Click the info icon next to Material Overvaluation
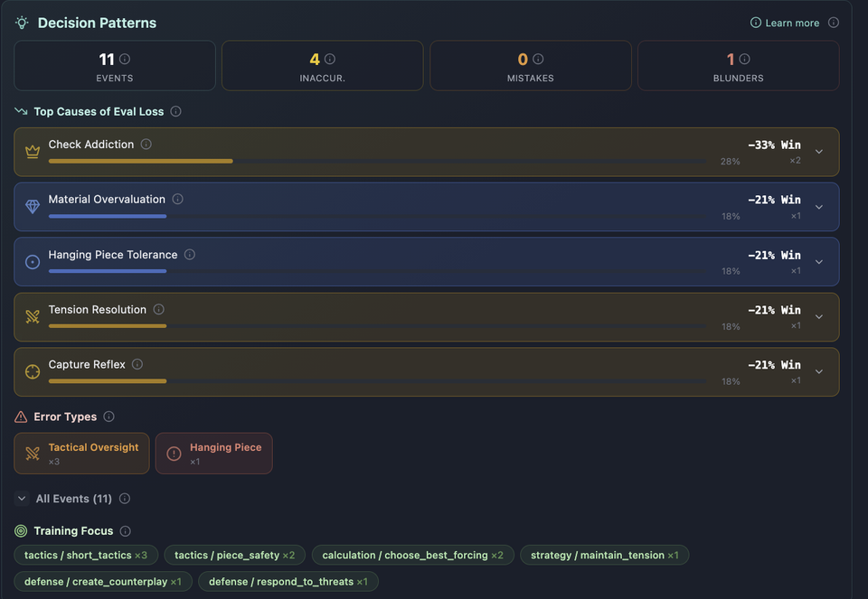Screen dimensions: 868x599 tap(178, 199)
